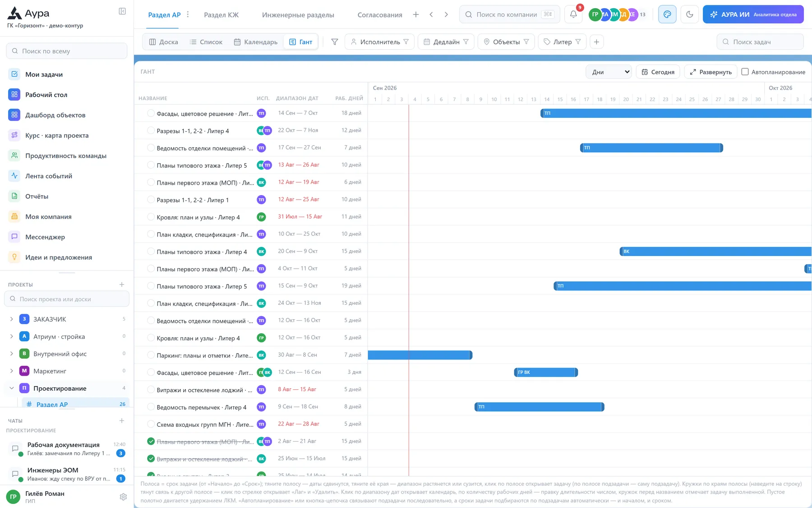
Task: Switch to dark mode moon icon
Action: [689, 14]
